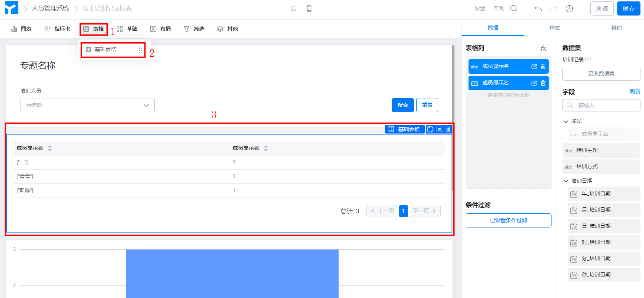This screenshot has width=644, height=298.
Task: Open 已设置条件过滤 filter settings
Action: tap(508, 220)
